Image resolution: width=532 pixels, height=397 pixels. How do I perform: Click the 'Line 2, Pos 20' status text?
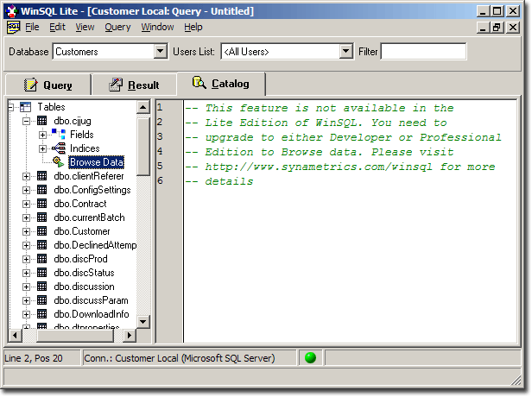click(x=34, y=358)
